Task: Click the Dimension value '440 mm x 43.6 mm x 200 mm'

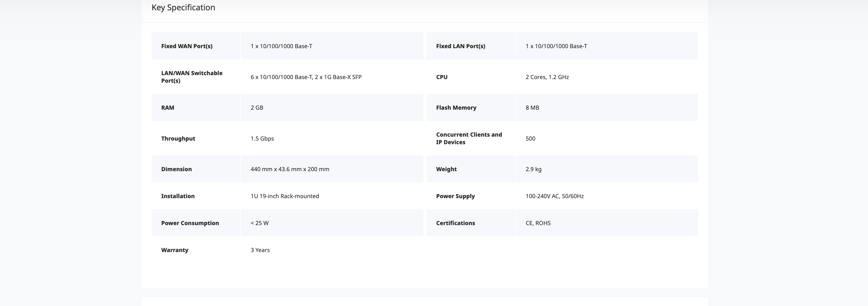Action: (289, 169)
